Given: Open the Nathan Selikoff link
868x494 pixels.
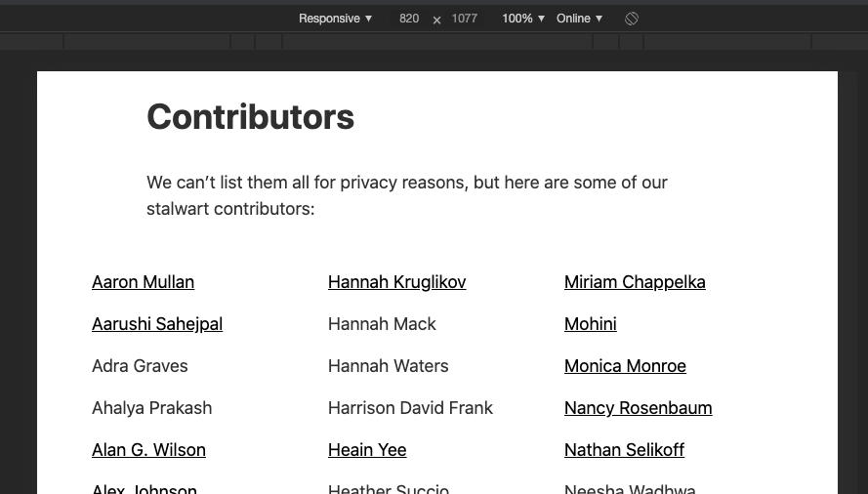Looking at the screenshot, I should (x=625, y=450).
